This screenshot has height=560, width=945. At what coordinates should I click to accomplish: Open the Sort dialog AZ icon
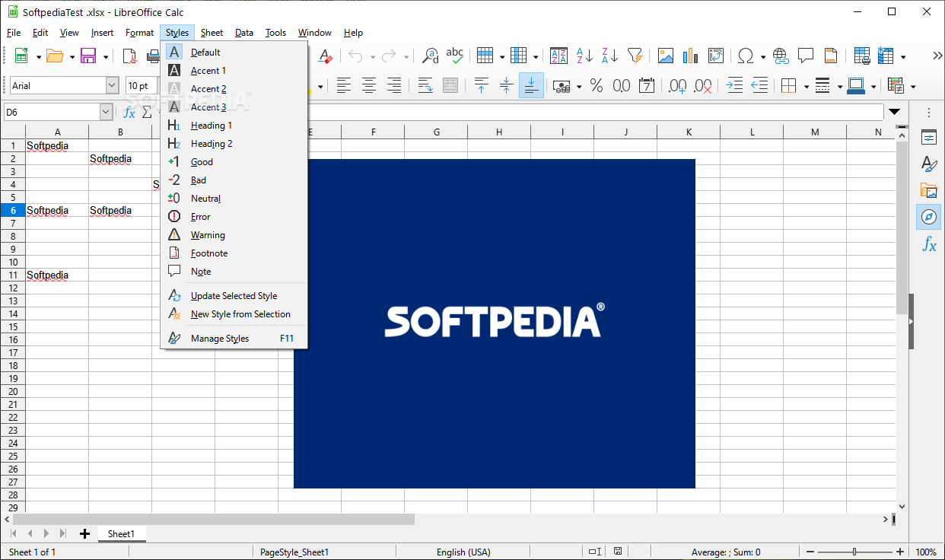point(558,56)
